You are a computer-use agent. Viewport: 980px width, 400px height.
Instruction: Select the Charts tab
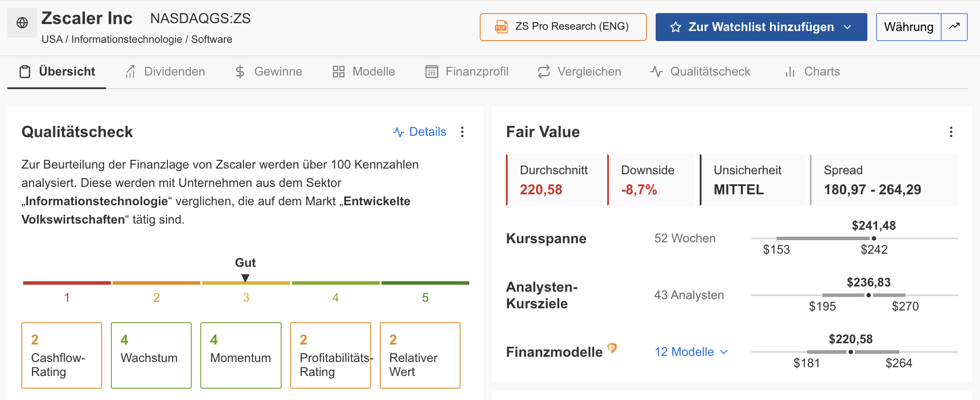[812, 72]
